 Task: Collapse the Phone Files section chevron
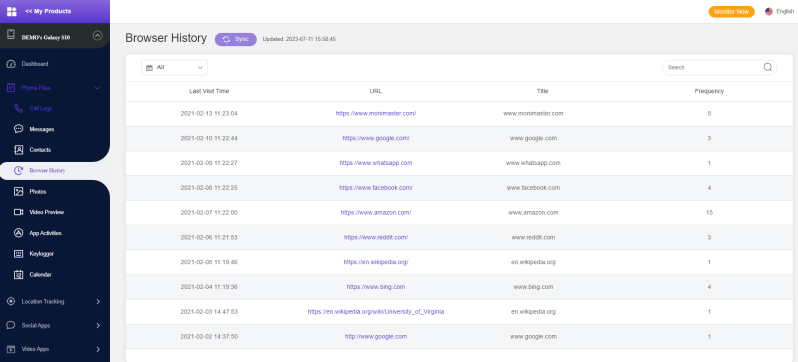point(98,88)
